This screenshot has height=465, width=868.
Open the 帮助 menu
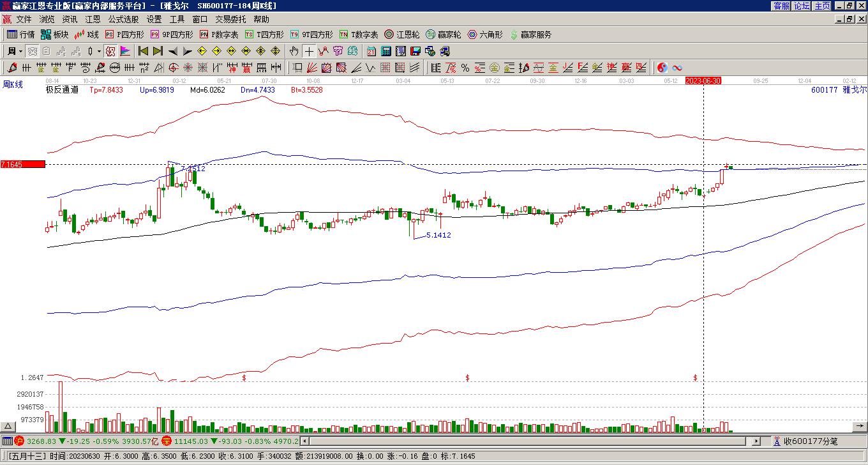point(261,19)
